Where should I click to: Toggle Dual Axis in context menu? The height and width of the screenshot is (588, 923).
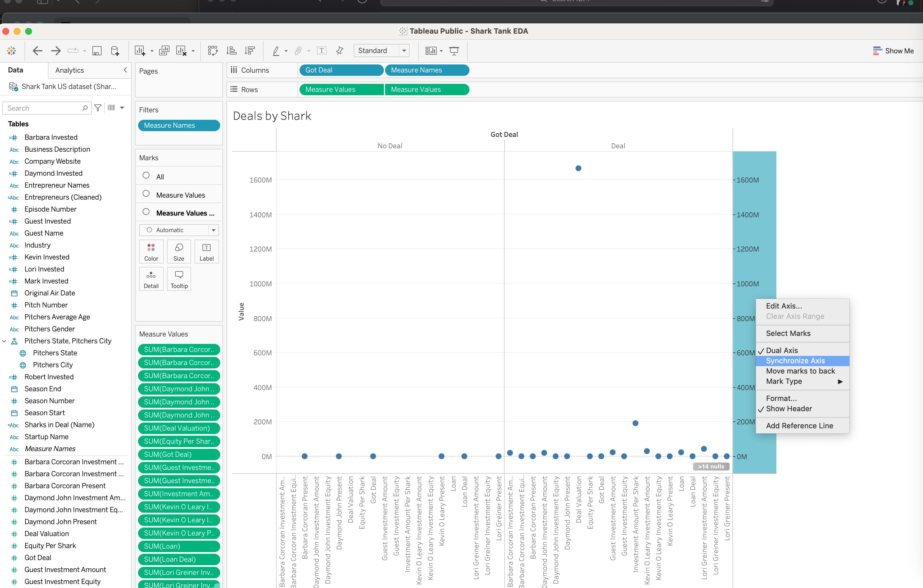[x=782, y=350]
